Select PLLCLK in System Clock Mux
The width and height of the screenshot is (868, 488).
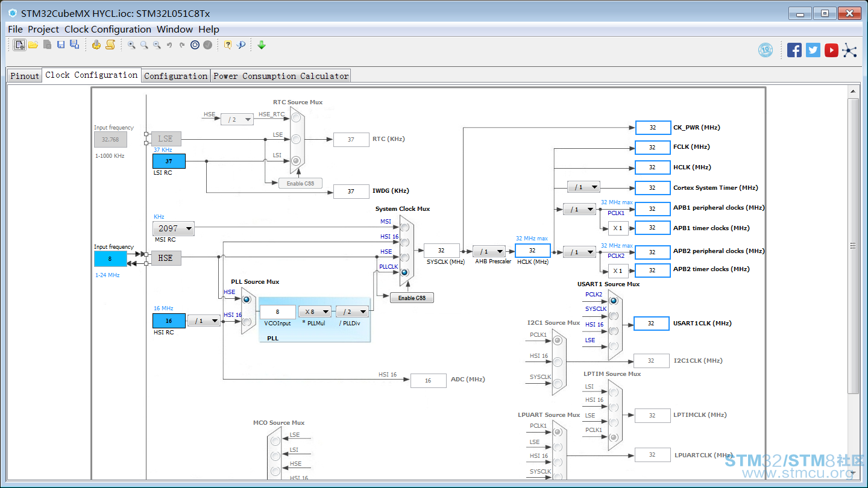404,272
